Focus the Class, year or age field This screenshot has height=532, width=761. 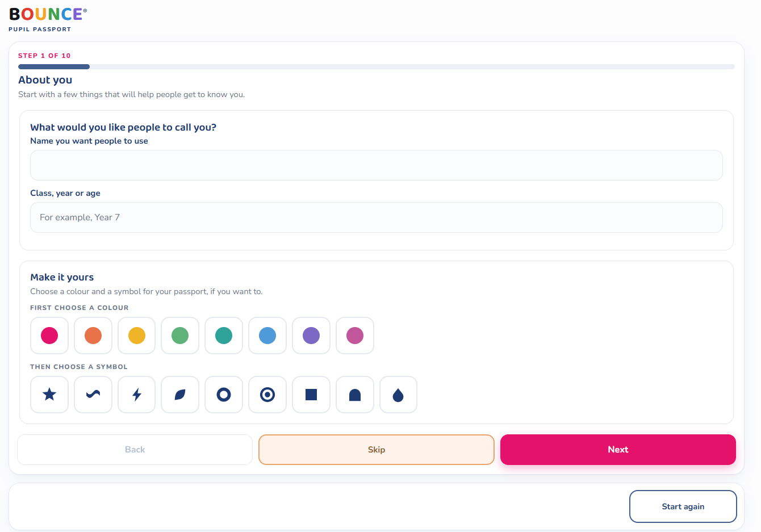[377, 217]
